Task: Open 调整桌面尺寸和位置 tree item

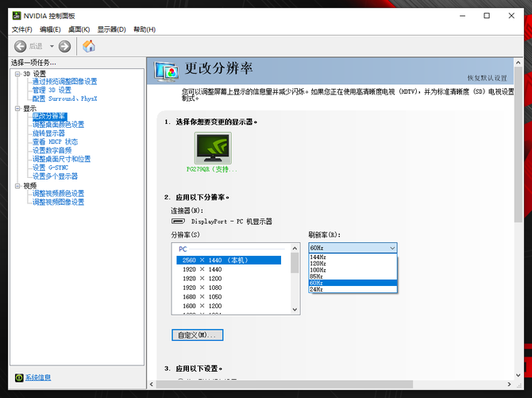Action: [61, 159]
